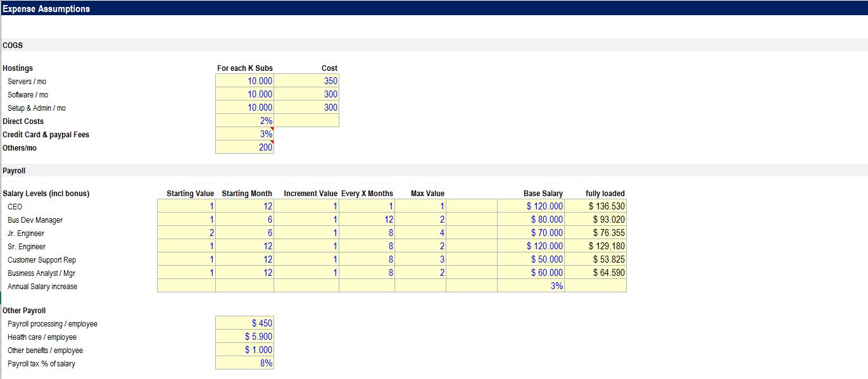Click the Business Analyst / Mgr row label

click(x=42, y=273)
